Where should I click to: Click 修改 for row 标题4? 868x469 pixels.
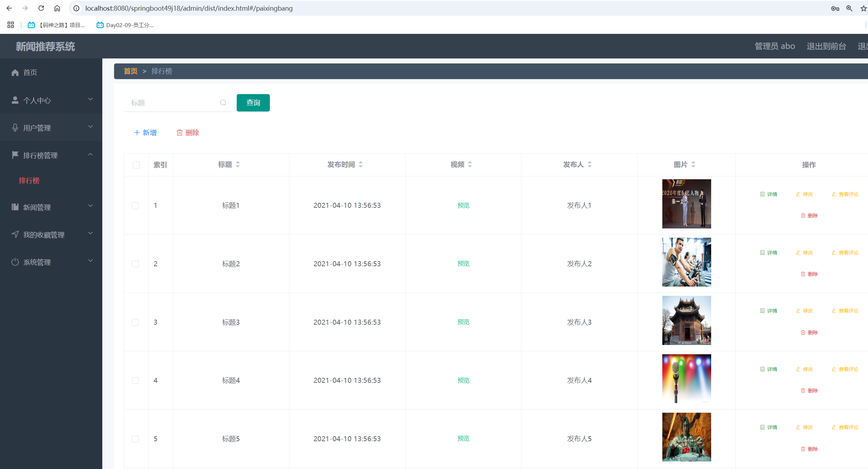coord(805,369)
